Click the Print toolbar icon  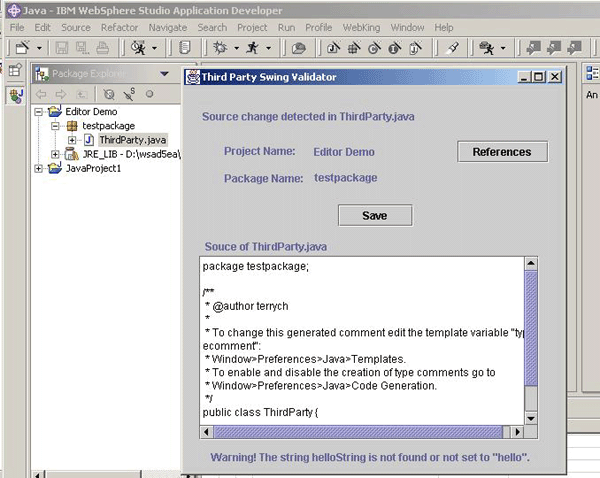pos(102,48)
